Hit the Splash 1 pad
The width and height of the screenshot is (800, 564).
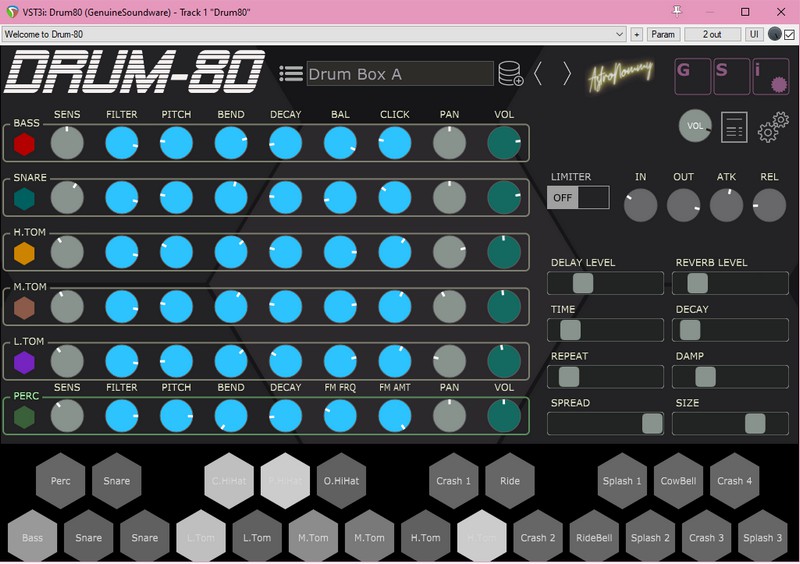click(x=622, y=481)
